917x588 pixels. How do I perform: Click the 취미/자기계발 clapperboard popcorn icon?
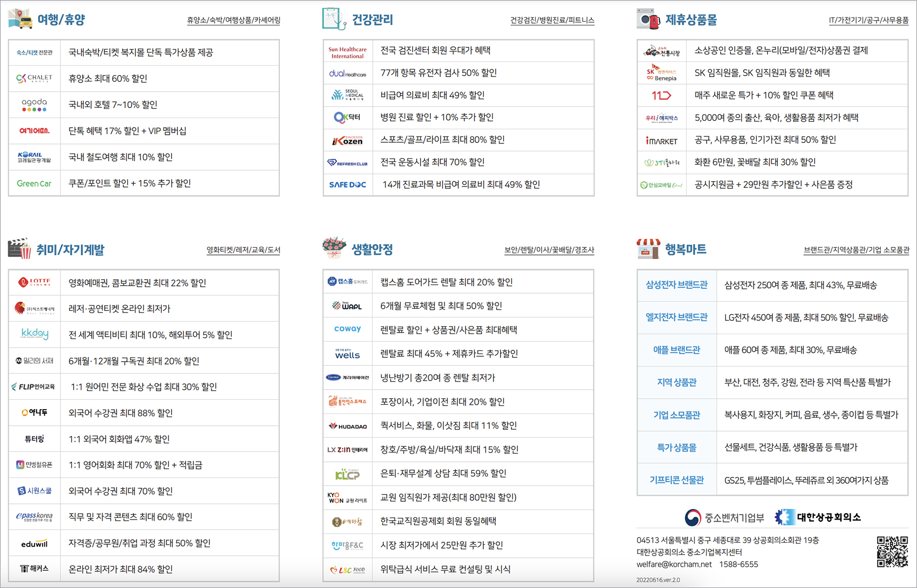[20, 248]
